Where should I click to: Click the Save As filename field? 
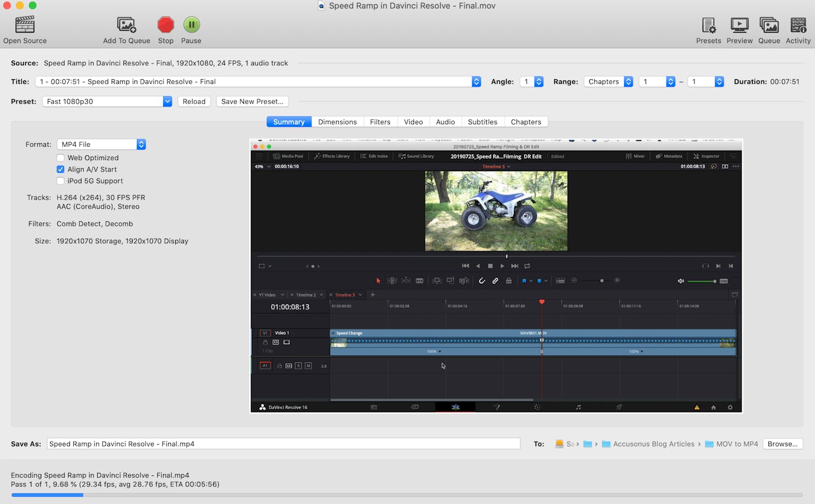pyautogui.click(x=284, y=443)
